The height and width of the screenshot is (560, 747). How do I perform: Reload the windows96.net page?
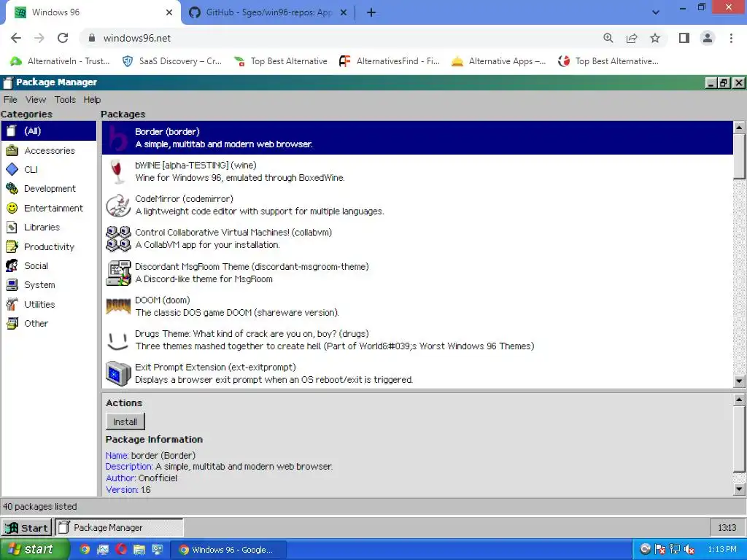(63, 38)
